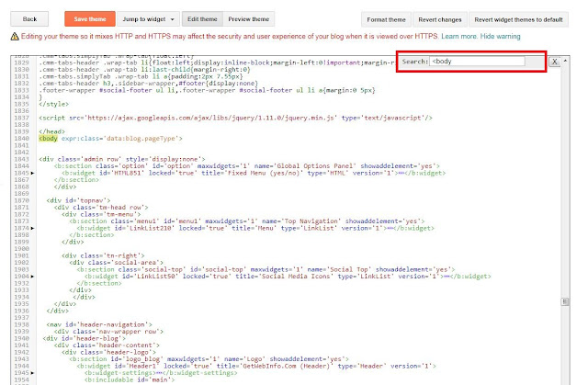Click the div class='tn-right' line

[x=103, y=255]
